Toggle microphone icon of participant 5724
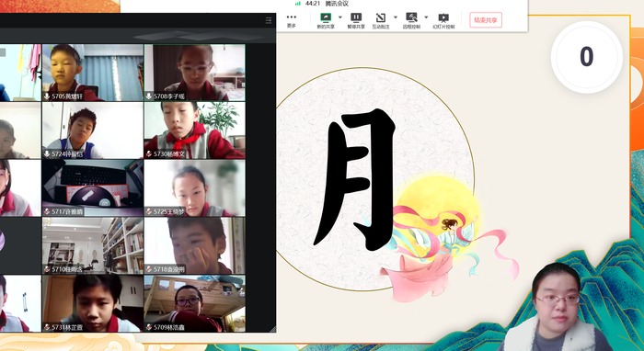Viewport: 644px width, 351px height. [47, 154]
